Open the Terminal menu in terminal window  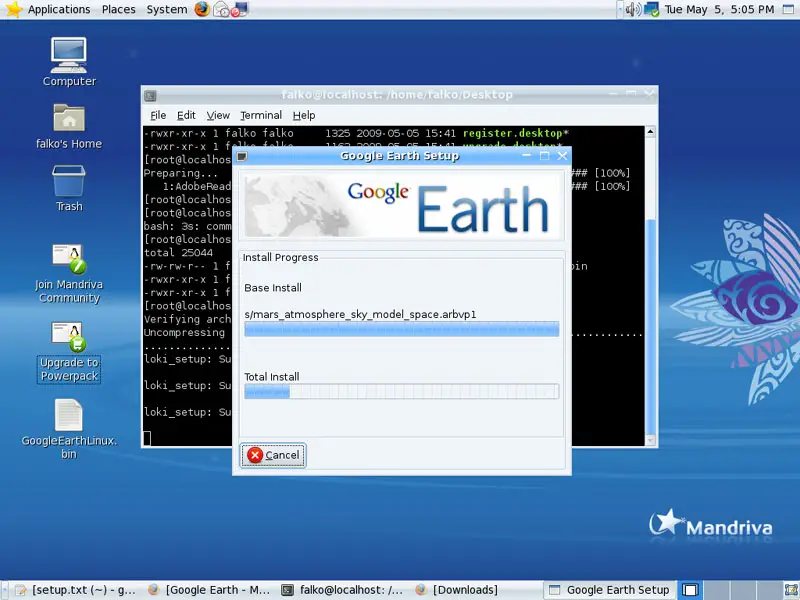point(261,115)
